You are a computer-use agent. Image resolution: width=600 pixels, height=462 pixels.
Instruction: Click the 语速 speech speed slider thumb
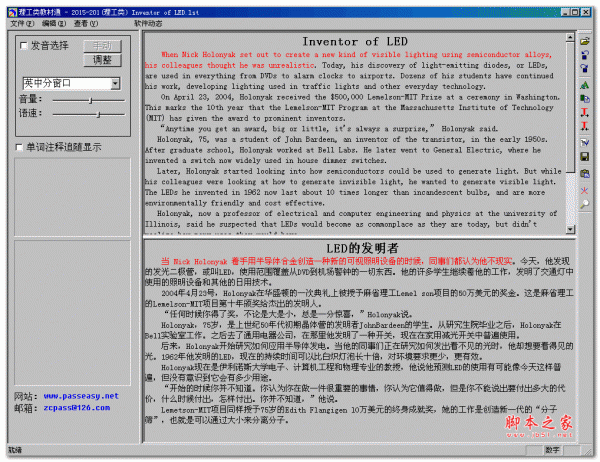[x=98, y=114]
